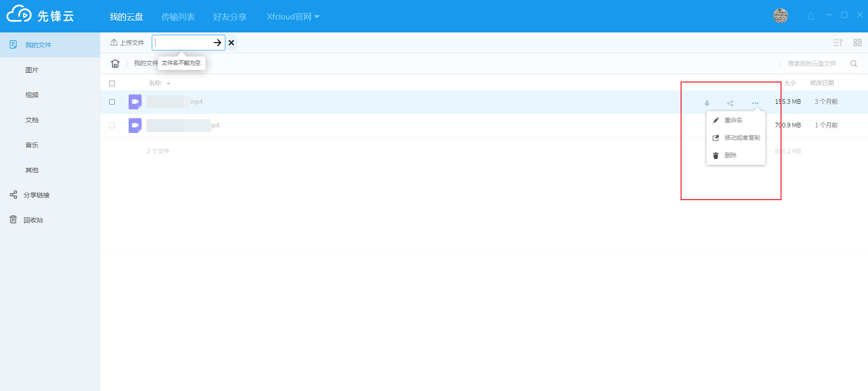Viewport: 868px width, 391px height.
Task: Select 重命名 from the context menu
Action: tap(733, 120)
